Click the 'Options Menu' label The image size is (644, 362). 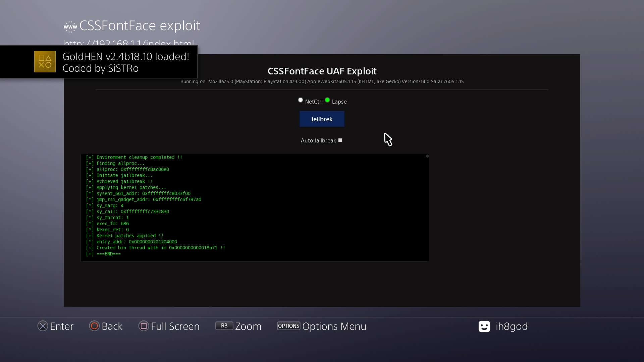click(334, 326)
